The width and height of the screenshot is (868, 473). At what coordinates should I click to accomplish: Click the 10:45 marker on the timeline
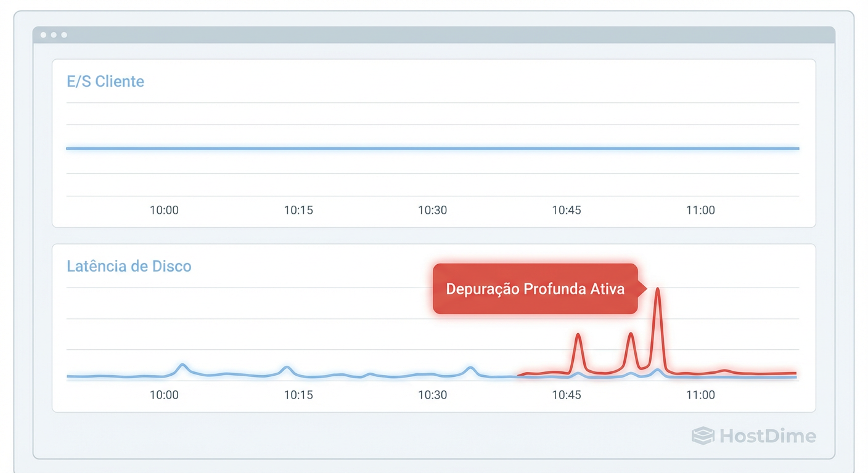(x=566, y=395)
